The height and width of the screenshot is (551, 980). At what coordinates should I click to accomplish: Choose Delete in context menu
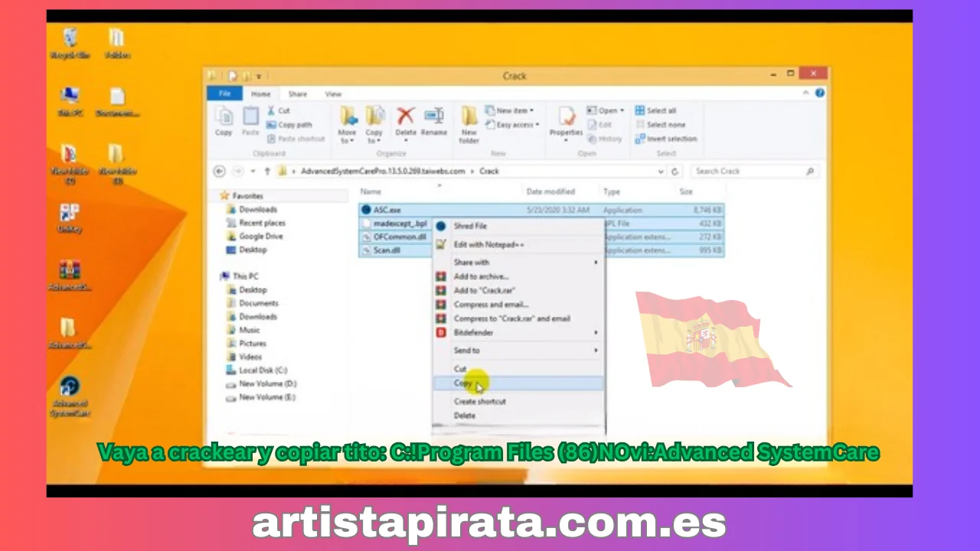tap(518, 416)
